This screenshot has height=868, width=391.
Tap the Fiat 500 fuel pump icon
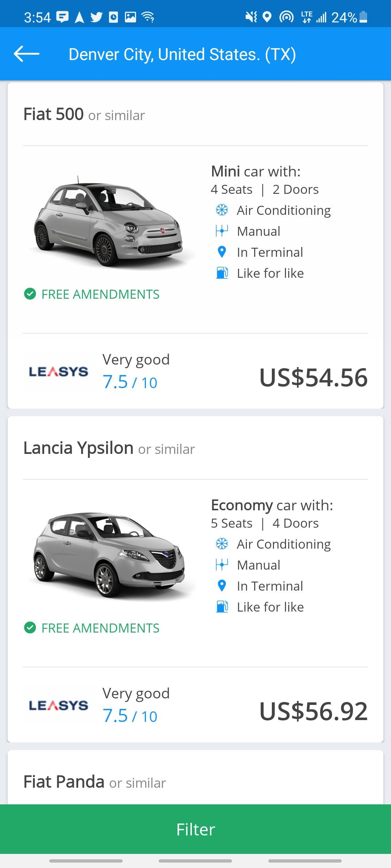222,273
